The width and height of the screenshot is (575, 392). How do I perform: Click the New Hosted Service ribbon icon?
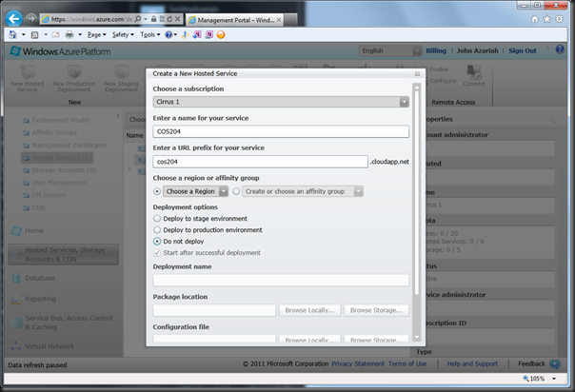tap(28, 71)
